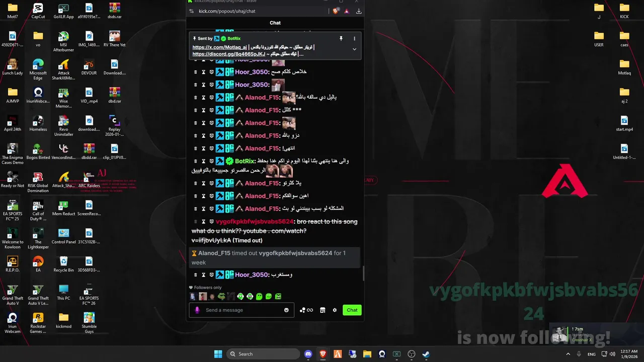Open Alanod_F15 username on the 'يلا كثرتو' message
The image size is (644, 362).
coord(262,184)
